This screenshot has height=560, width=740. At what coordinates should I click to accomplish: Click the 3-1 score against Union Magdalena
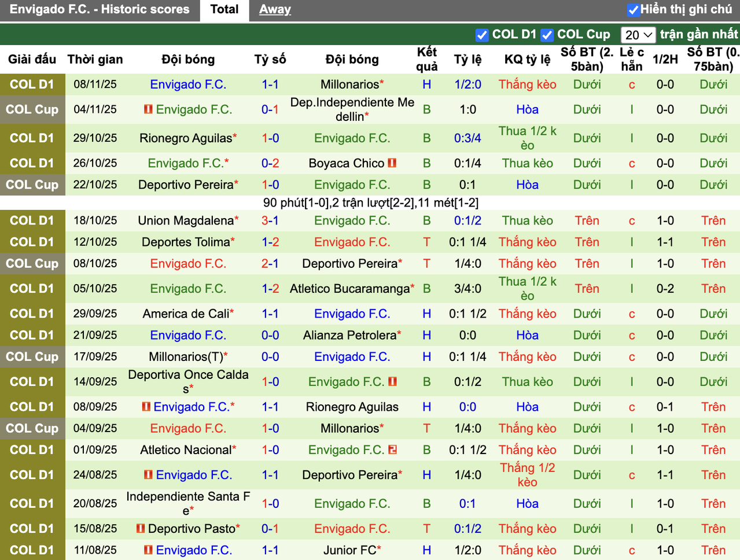tap(270, 220)
